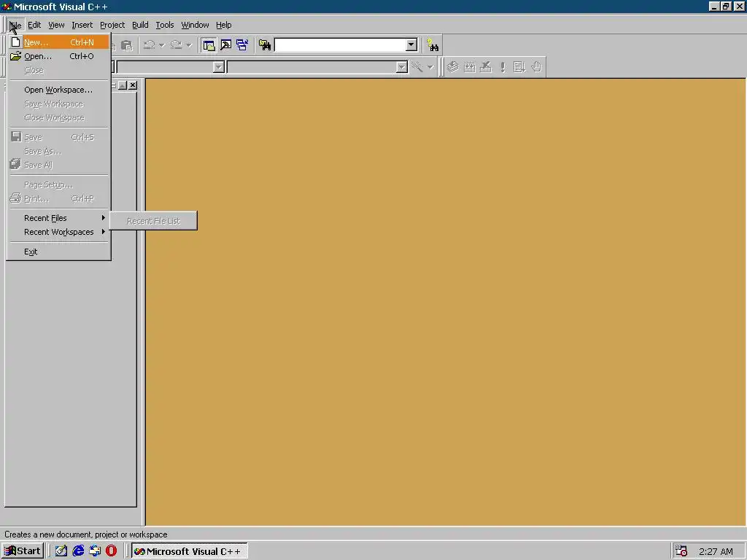Click the grayed Close menu entry
Screen dimensions: 747x560
click(58, 70)
